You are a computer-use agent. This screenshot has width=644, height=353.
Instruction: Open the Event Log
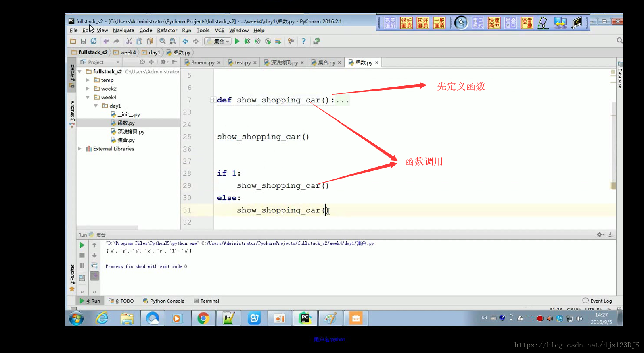tap(597, 301)
